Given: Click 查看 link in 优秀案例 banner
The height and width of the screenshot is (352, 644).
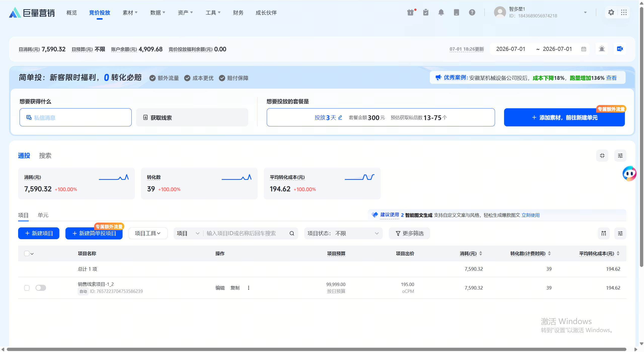Looking at the screenshot, I should [611, 78].
